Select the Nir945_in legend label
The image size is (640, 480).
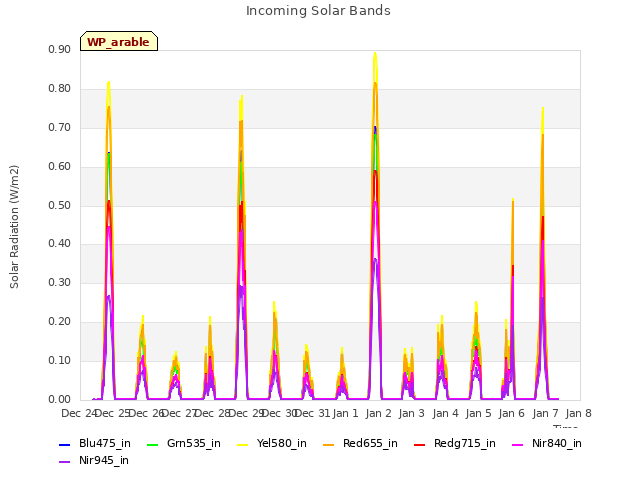104,461
